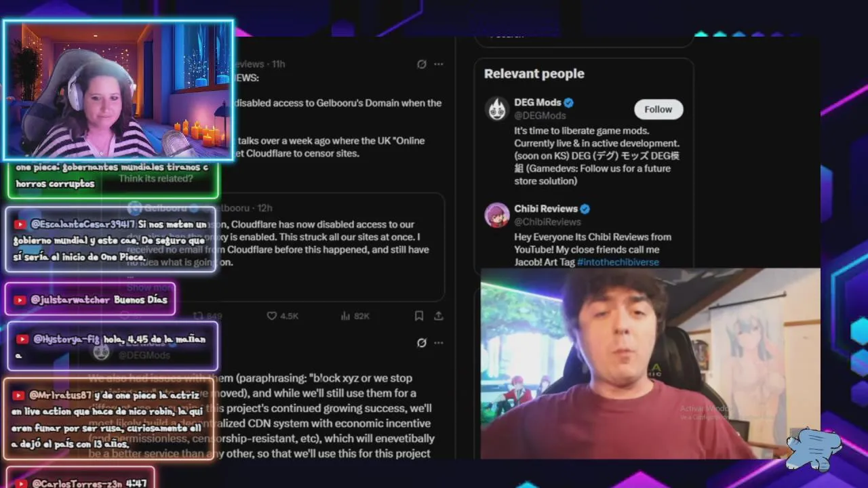The width and height of the screenshot is (868, 488).
Task: Click the bio text "It's time to liberate game mods."
Action: (582, 130)
